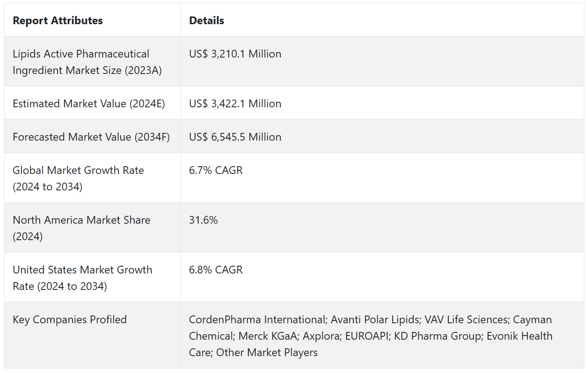Click the Details column header

tap(206, 21)
